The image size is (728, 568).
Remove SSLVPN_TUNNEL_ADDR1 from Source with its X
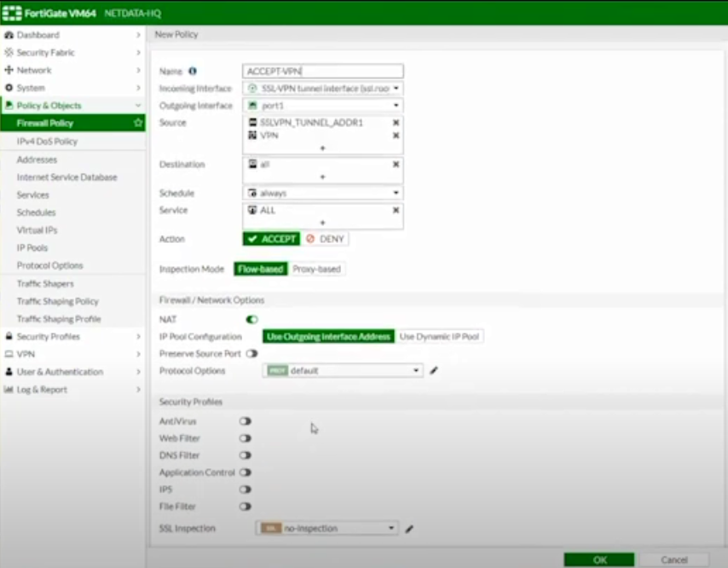(396, 123)
